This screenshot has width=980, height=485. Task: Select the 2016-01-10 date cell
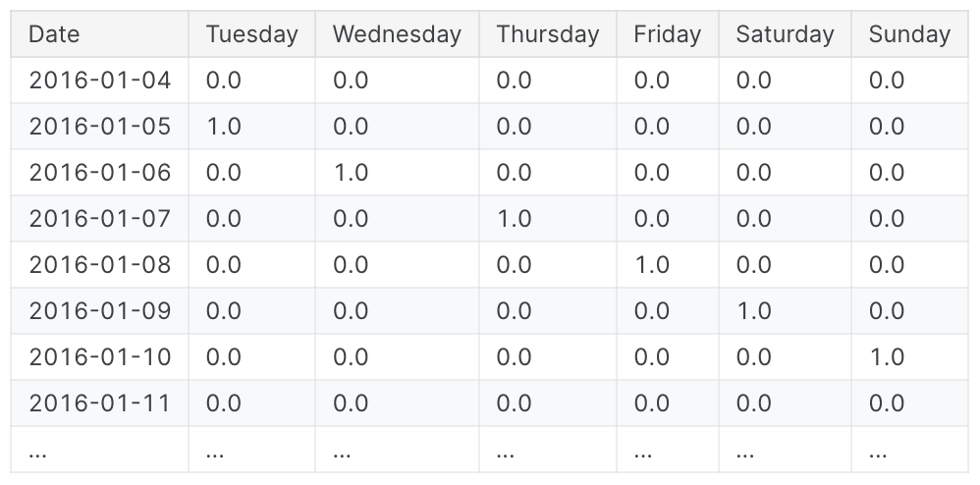click(99, 357)
